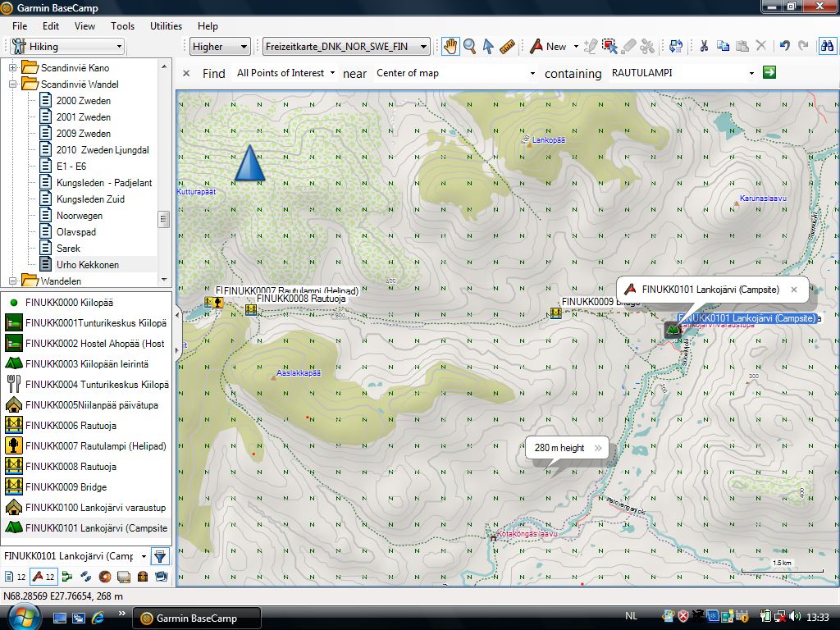
Task: Click the binoculars Find icon
Action: coord(826,47)
